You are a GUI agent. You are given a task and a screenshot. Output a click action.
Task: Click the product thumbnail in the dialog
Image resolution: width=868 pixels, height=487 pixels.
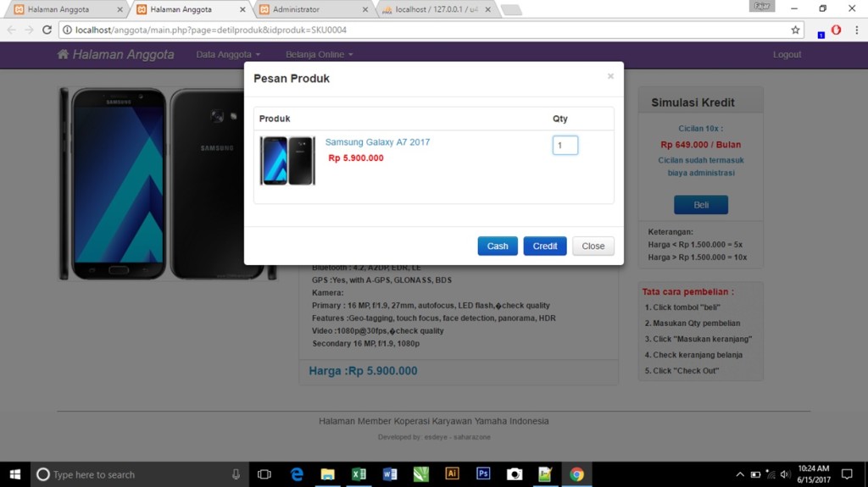287,160
